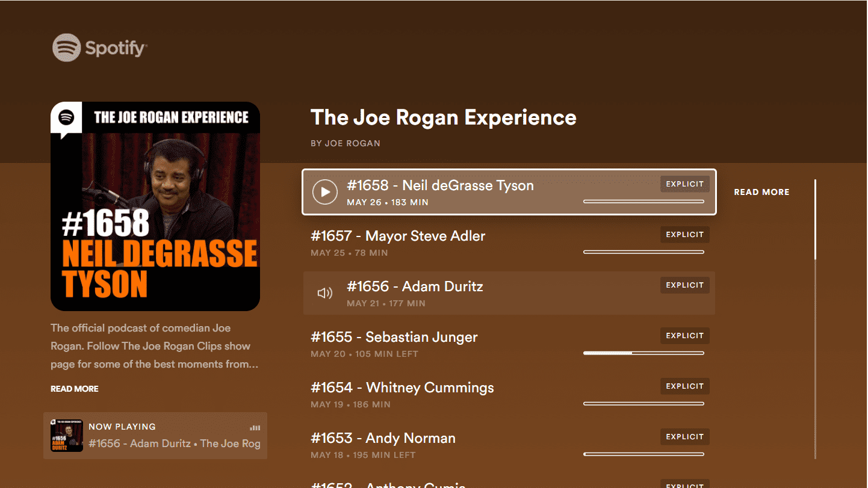868x488 pixels.
Task: Click The Joe Rogan Experience show title
Action: [x=443, y=117]
